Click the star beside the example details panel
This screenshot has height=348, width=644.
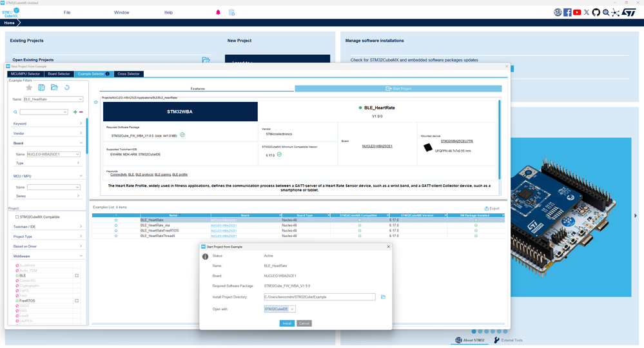[x=95, y=102]
